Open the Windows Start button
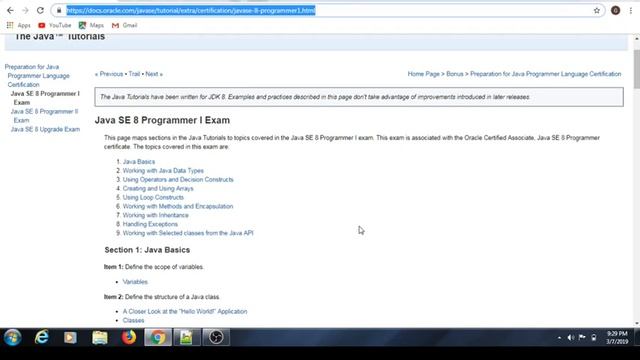This screenshot has width=640, height=360. coord(13,338)
